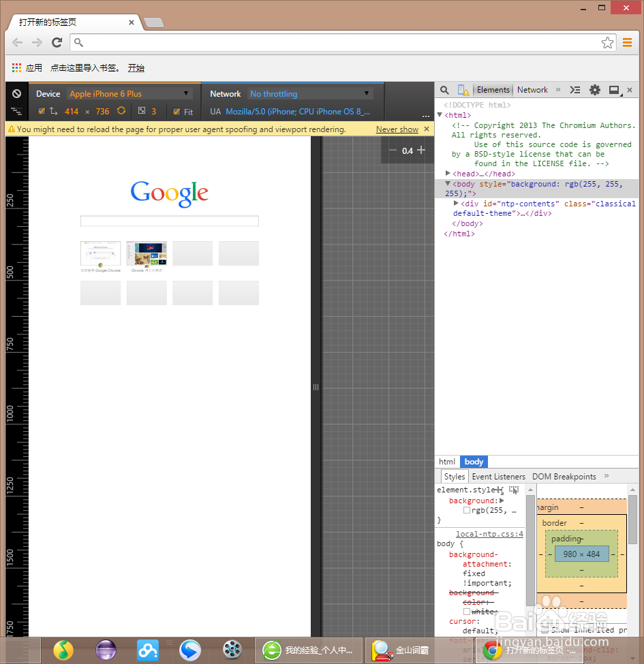Collapse the html node in Elements tree

click(x=440, y=115)
